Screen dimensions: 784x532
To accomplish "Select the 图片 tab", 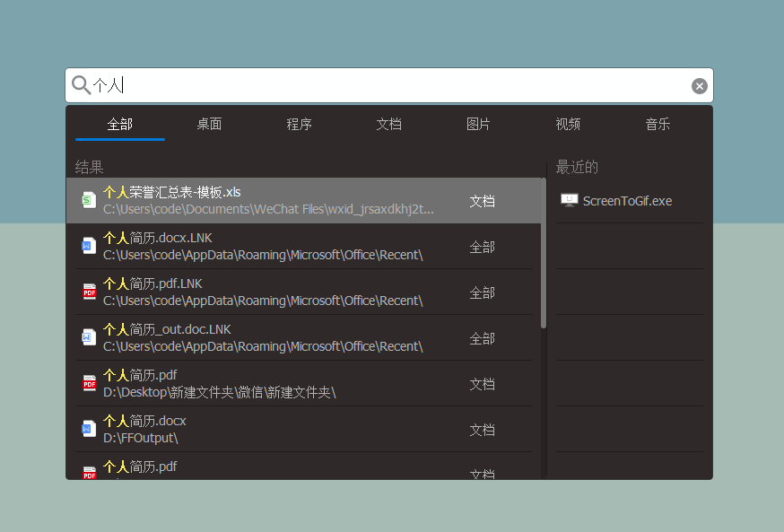I will pos(478,124).
